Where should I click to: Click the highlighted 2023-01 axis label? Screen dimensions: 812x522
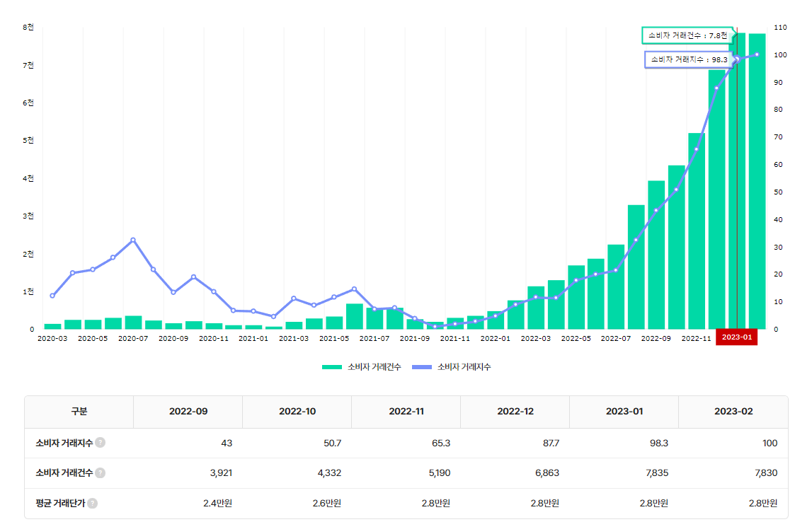736,337
